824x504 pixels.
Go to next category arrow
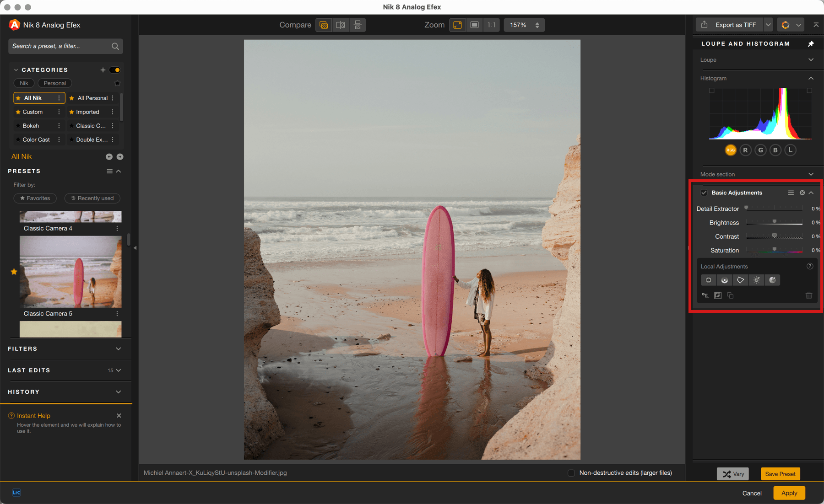(x=120, y=157)
